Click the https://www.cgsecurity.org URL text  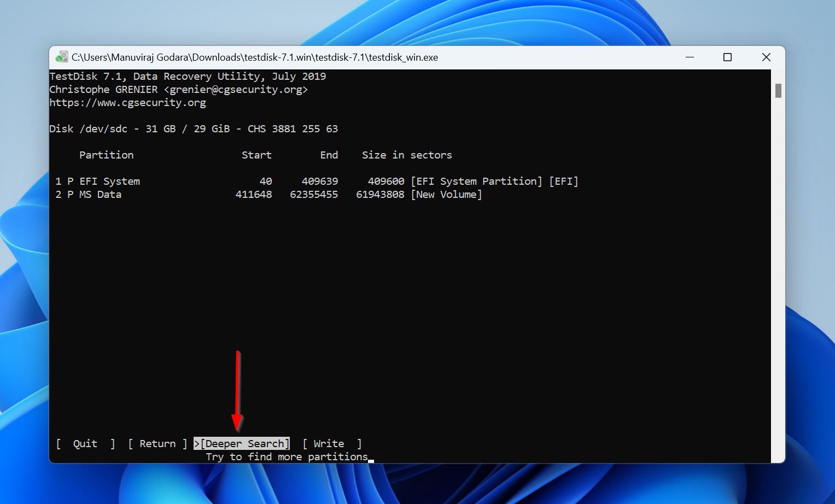click(127, 103)
